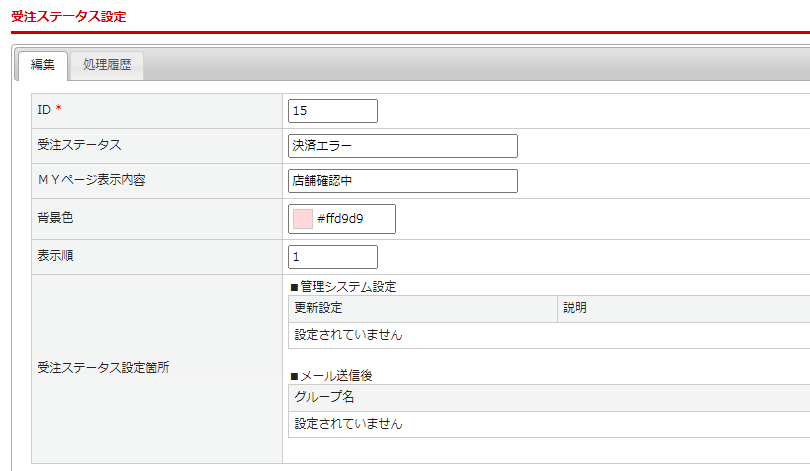The image size is (810, 471).
Task: Click the 受注ステータス設定 page heading
Action: click(69, 16)
